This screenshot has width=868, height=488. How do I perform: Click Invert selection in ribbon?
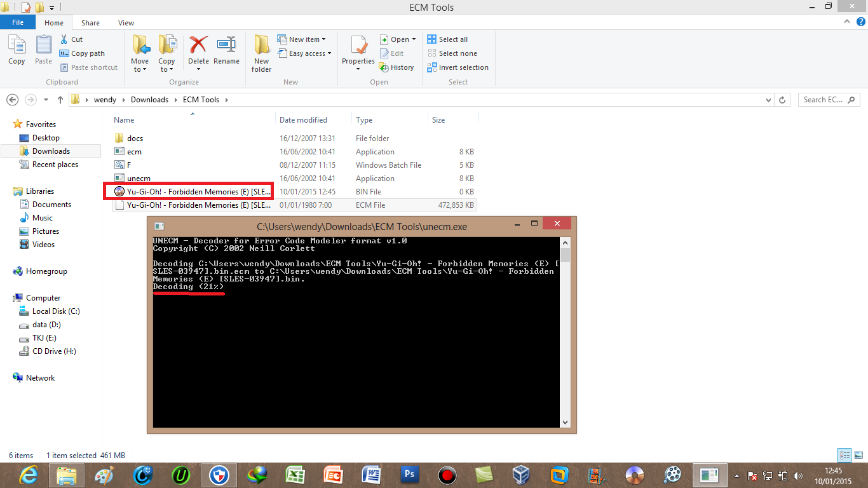(x=458, y=67)
